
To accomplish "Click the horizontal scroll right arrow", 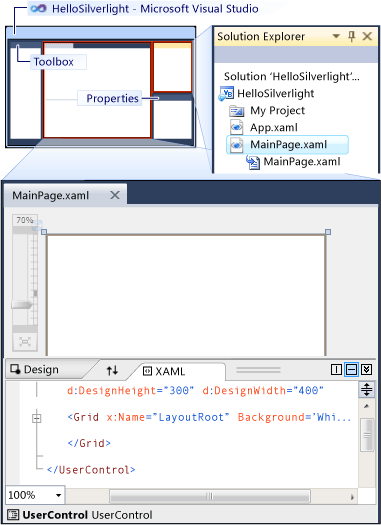I will point(352,497).
